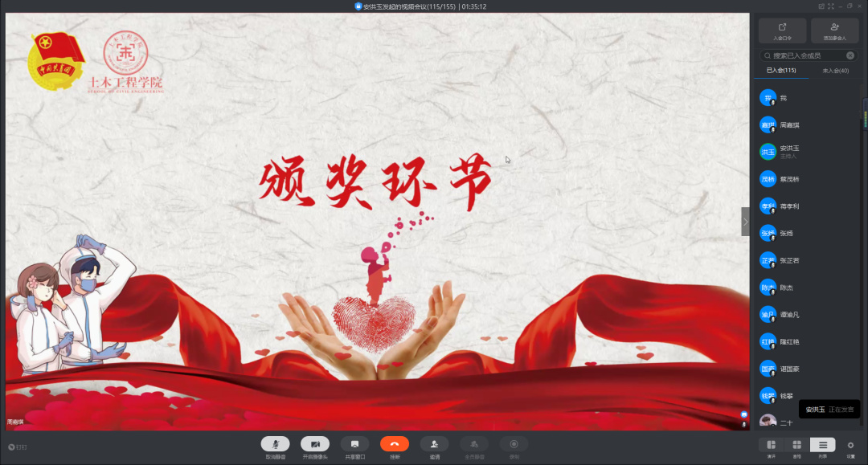Select the 我 participant row
This screenshot has height=465, width=868.
tap(809, 98)
